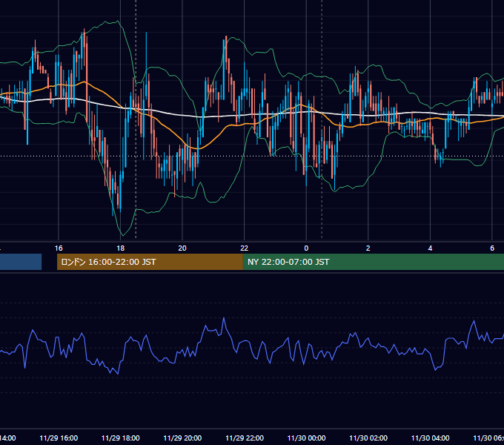The width and height of the screenshot is (504, 445).
Task: Click the ロンドン 16:00-22:00 JST session bar
Action: coord(150,262)
